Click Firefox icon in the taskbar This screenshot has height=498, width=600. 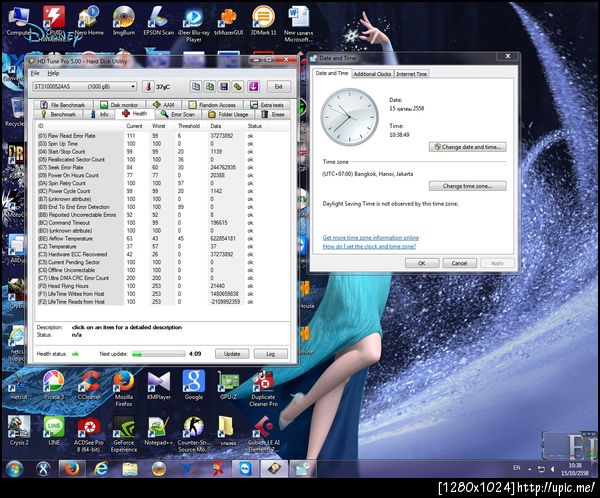(72, 469)
